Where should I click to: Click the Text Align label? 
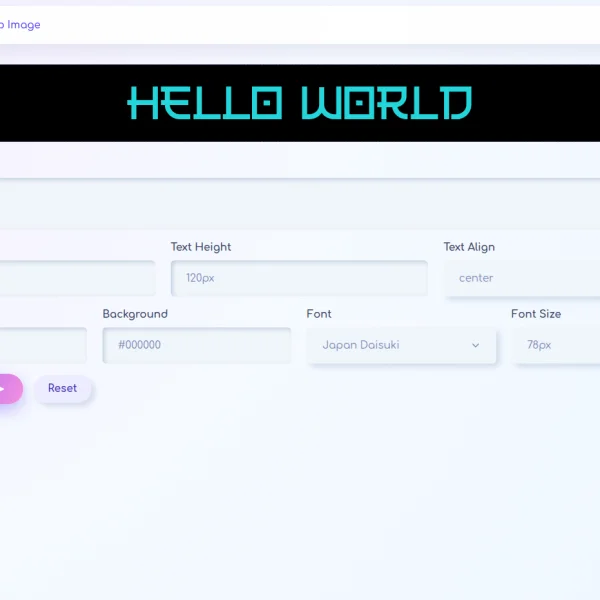click(469, 247)
